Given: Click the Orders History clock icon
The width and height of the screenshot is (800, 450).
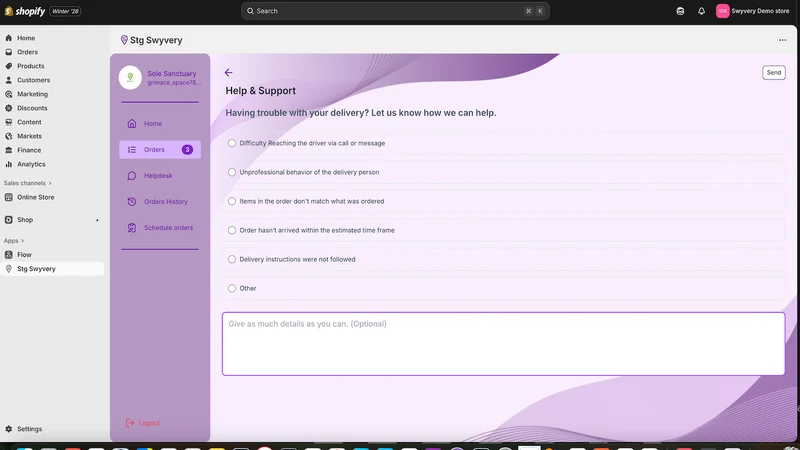Looking at the screenshot, I should click(132, 202).
